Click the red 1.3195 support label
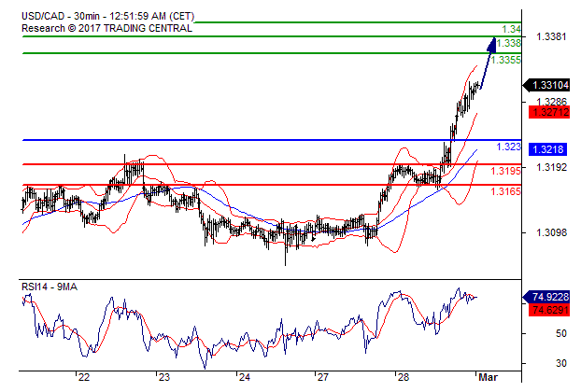 (x=505, y=171)
